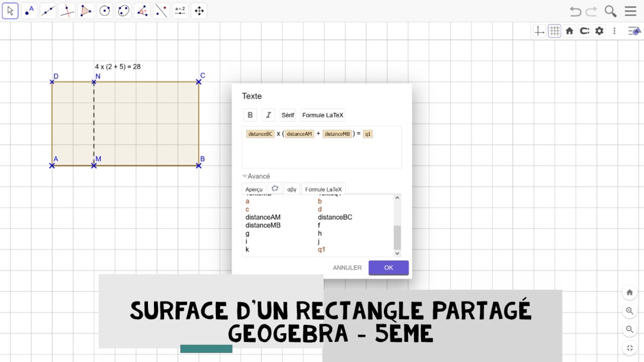Switch to the Formule LaTeX tab
The image size is (644, 362).
tap(324, 190)
